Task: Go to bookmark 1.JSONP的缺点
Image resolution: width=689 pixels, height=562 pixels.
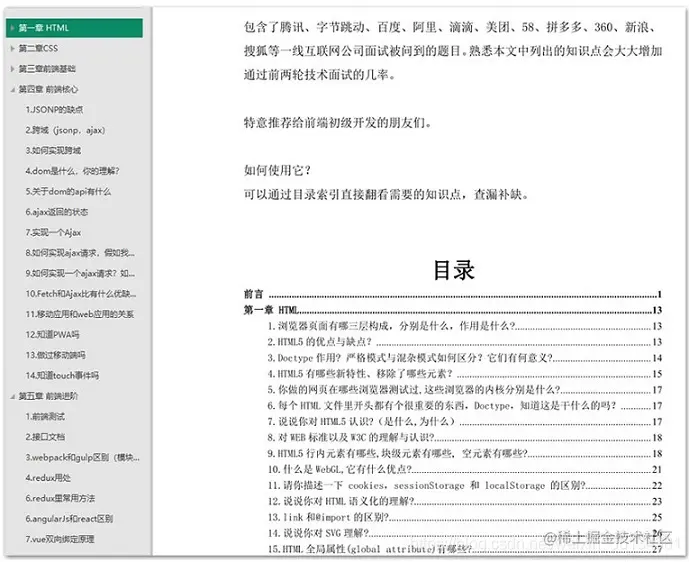Action: point(54,110)
